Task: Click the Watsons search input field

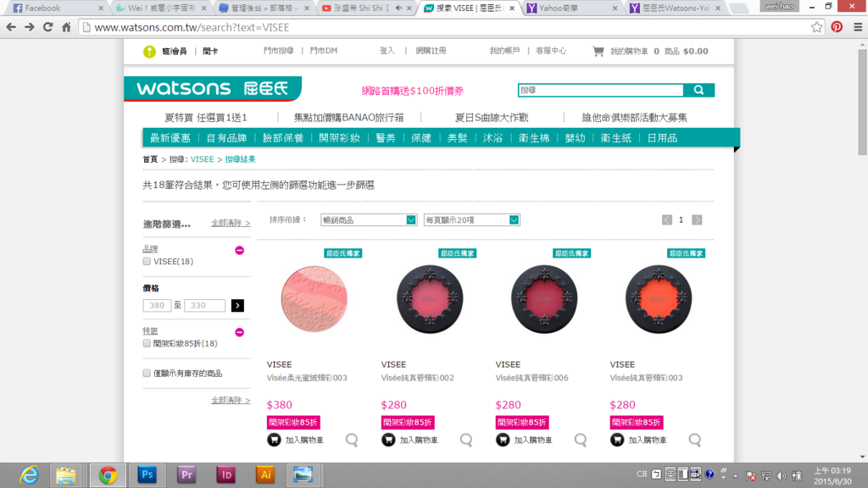Action: [601, 90]
